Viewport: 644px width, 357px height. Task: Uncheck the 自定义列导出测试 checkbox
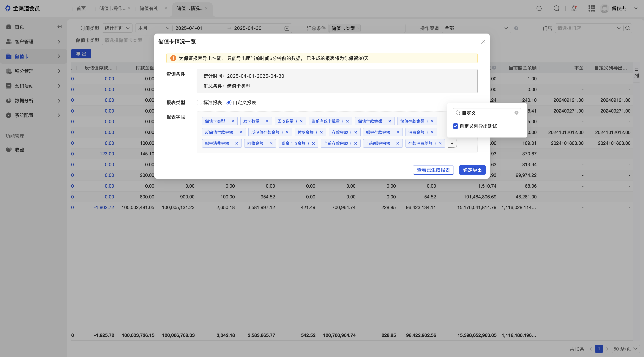pyautogui.click(x=455, y=126)
